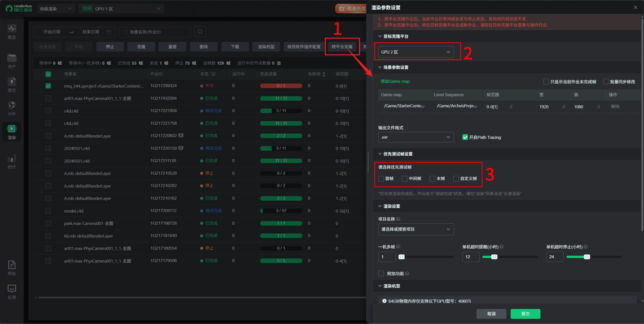
Task: Click the edit pencil beside frame range 0-0[1]
Action: [511, 107]
